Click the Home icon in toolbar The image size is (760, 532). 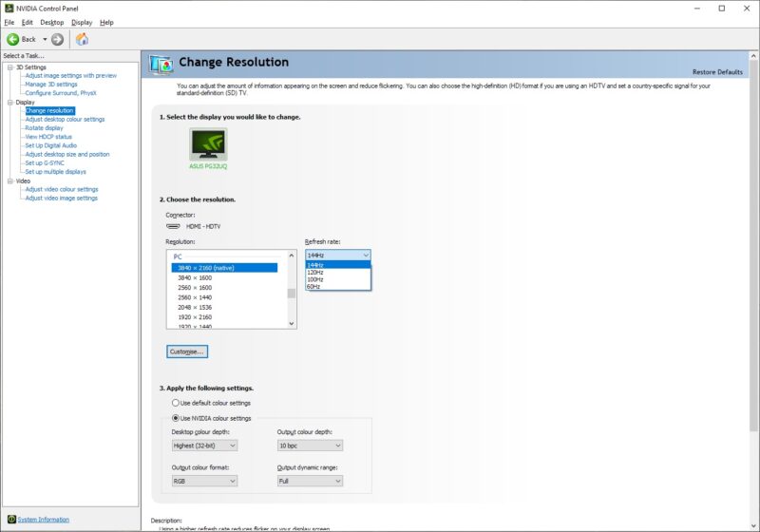point(82,39)
